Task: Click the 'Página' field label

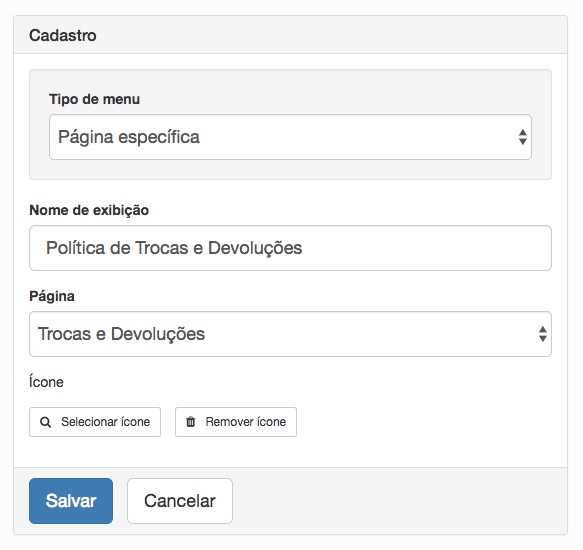Action: point(52,296)
